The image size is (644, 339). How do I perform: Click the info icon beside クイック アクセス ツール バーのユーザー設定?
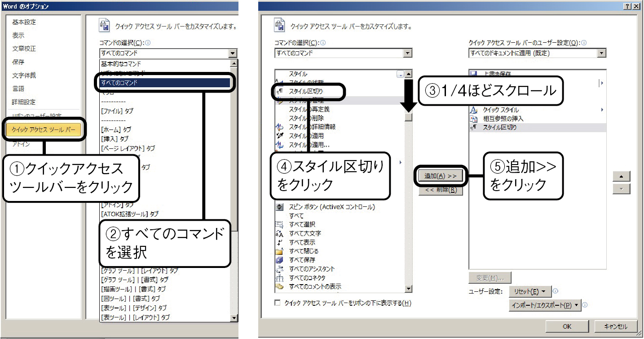[x=584, y=43]
